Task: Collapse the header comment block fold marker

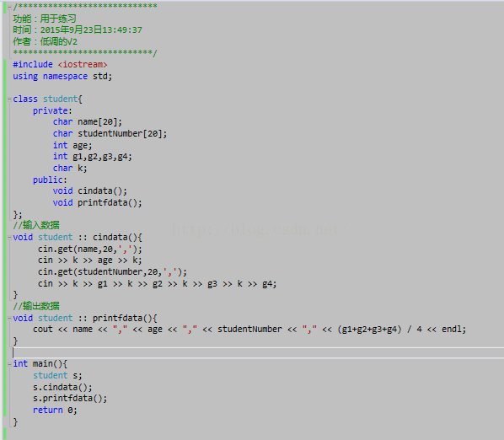Action: 9,7
